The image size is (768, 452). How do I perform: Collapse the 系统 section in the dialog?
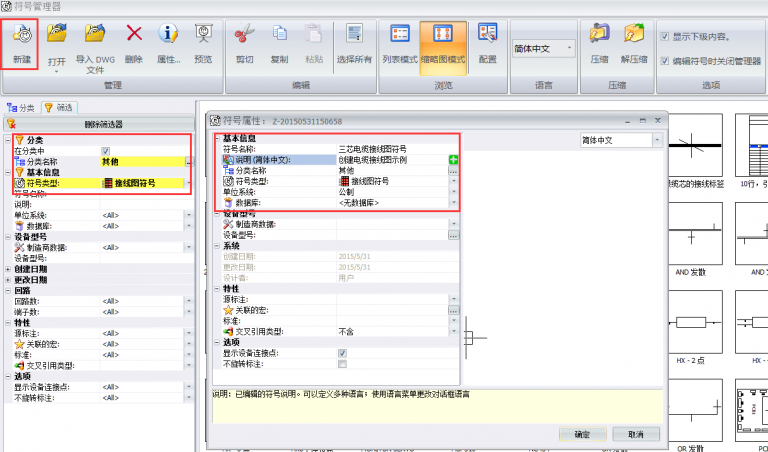point(217,246)
